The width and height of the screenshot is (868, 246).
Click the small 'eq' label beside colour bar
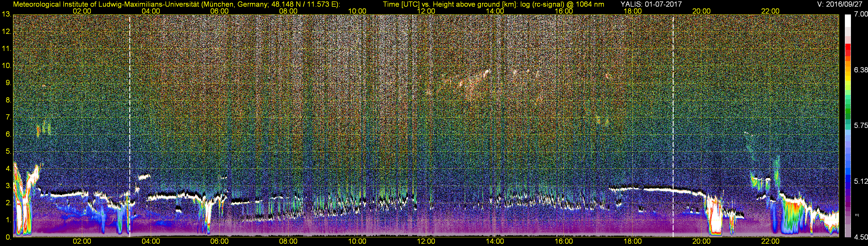tap(857, 215)
